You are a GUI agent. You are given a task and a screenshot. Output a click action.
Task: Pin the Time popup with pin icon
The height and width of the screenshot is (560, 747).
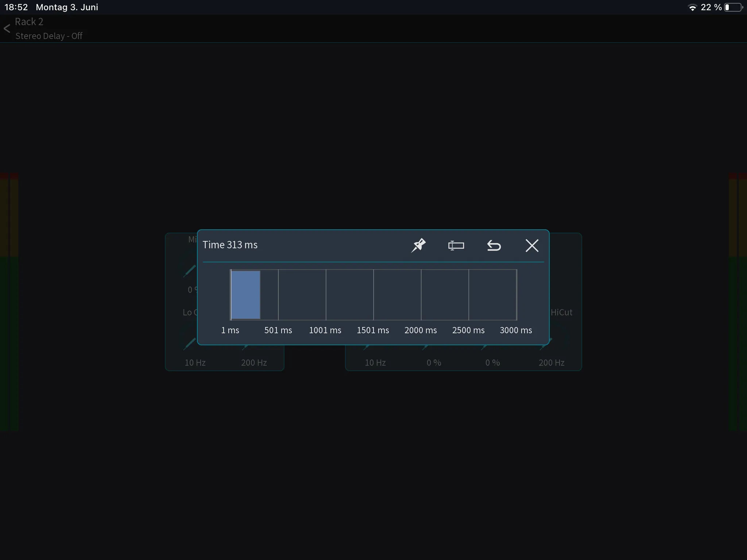(x=418, y=245)
